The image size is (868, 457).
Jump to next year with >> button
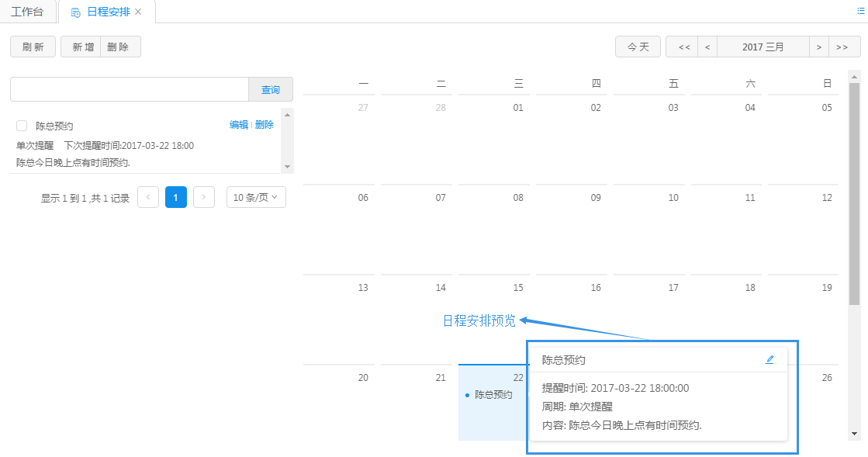(x=843, y=47)
